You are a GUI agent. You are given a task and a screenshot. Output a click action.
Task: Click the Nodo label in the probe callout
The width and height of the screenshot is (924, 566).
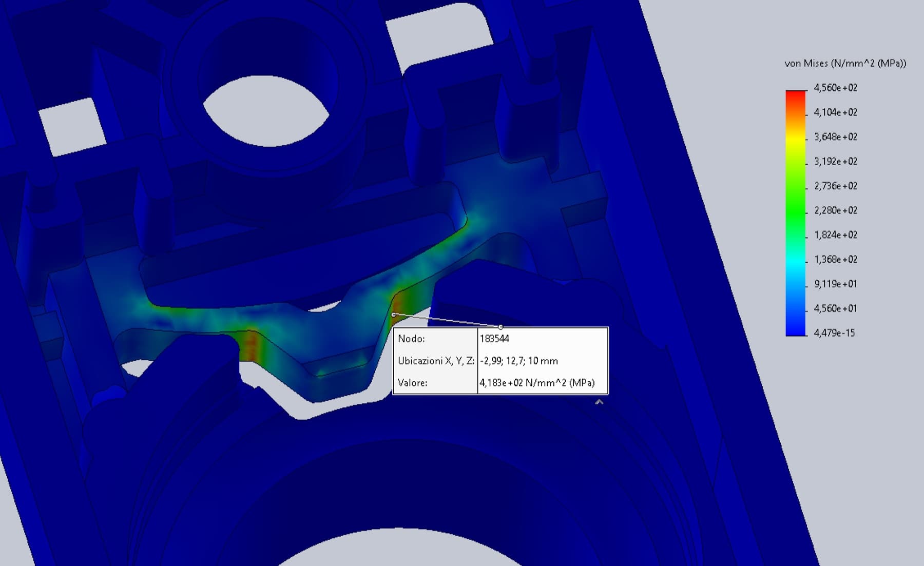pos(411,339)
